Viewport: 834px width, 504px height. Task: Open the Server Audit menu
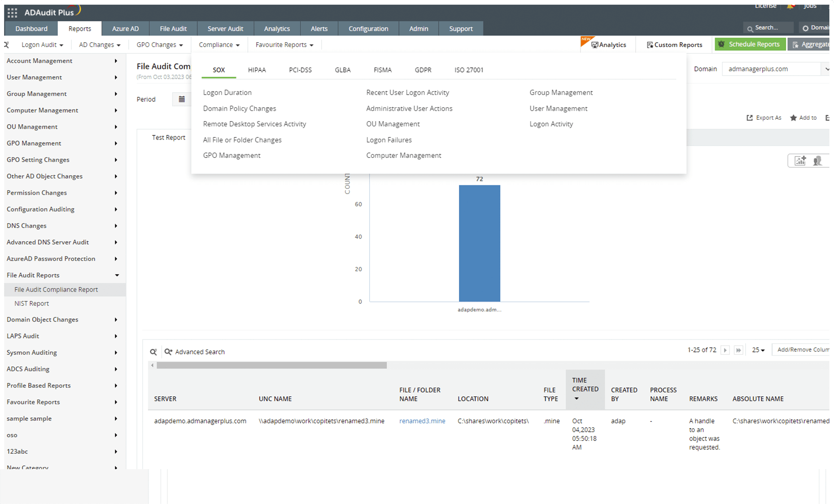(x=225, y=28)
